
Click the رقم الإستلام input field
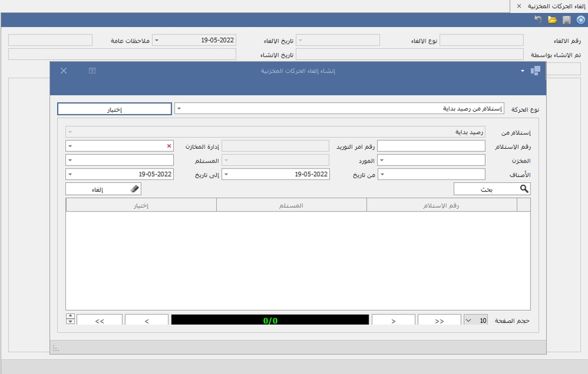[431, 146]
